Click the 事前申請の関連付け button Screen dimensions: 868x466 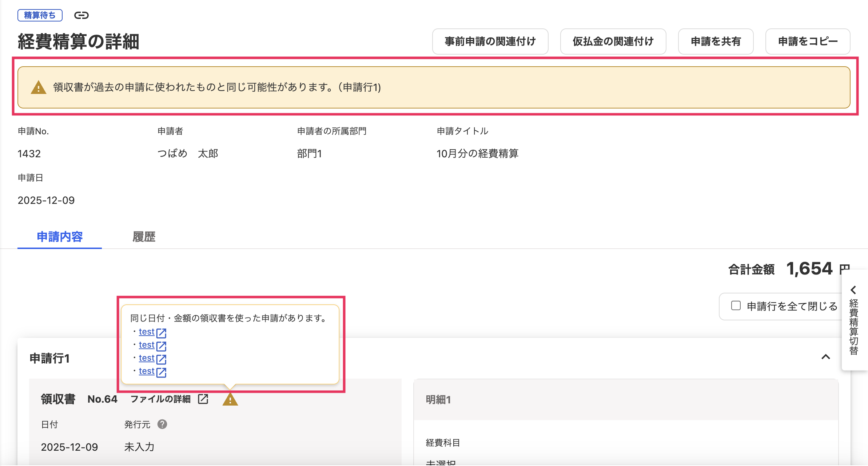pos(490,42)
